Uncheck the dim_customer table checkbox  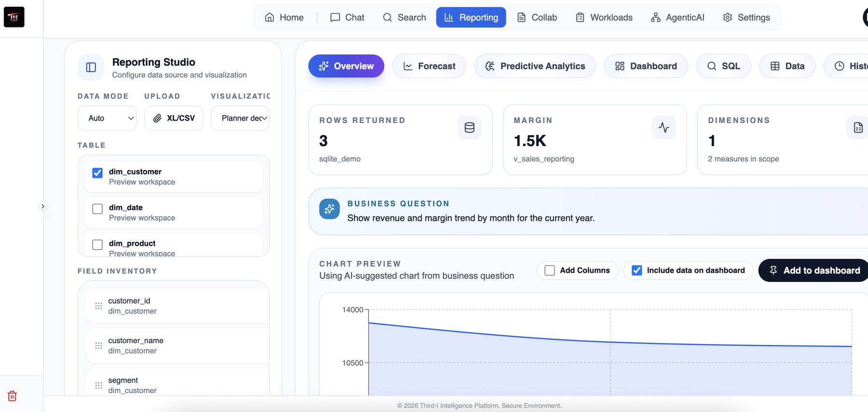point(97,173)
